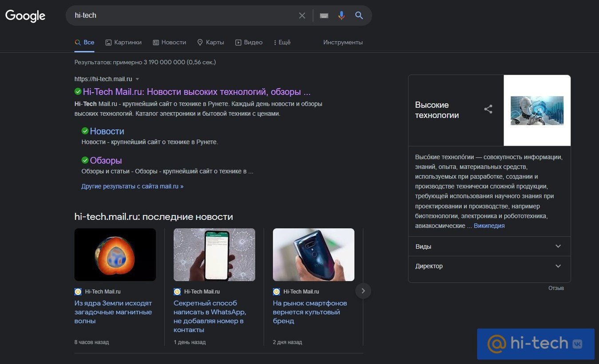The height and width of the screenshot is (364, 599).
Task: Start voice search with microphone icon
Action: point(341,16)
